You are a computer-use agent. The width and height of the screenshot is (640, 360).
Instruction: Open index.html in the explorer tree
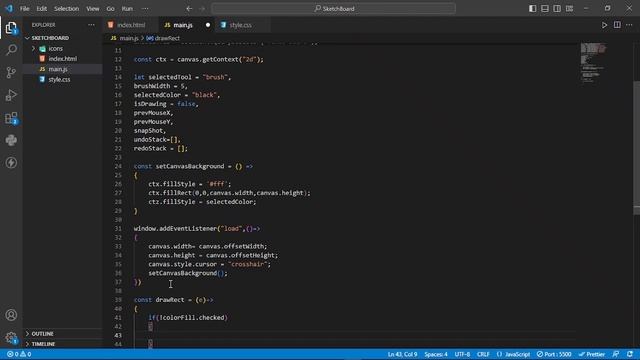coord(62,59)
